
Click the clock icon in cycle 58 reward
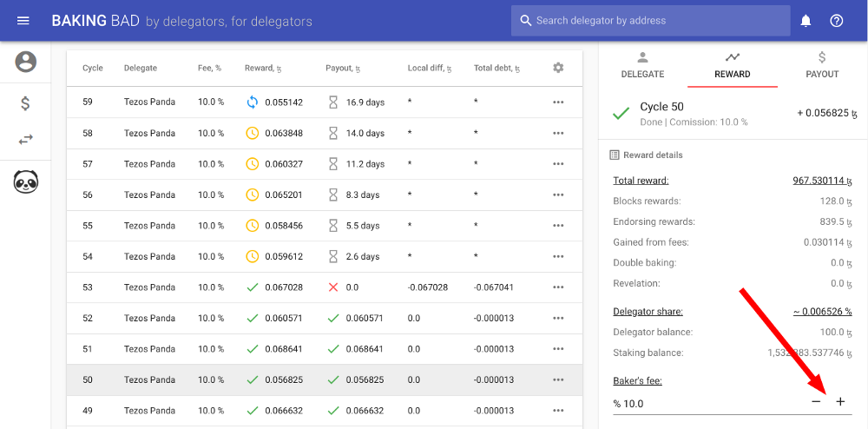[253, 134]
